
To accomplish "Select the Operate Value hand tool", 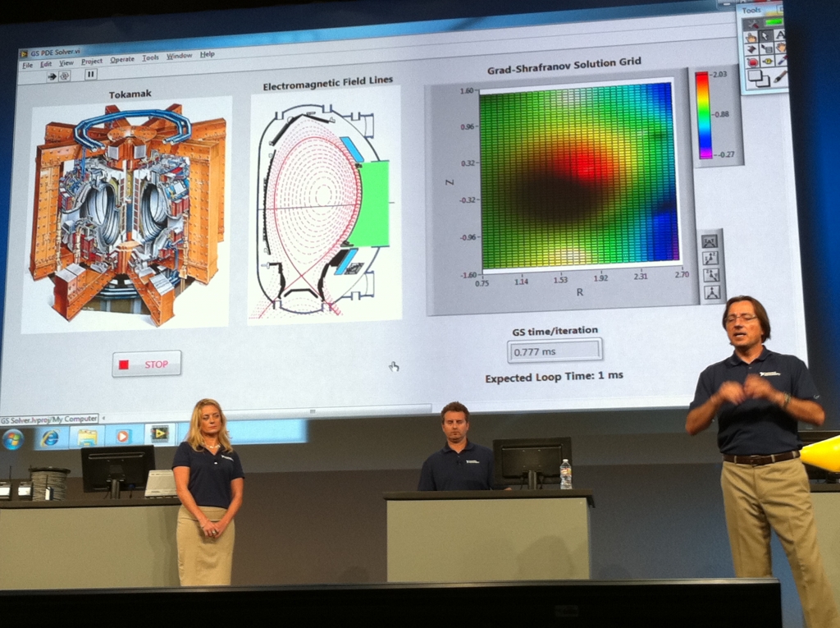I will pos(751,37).
